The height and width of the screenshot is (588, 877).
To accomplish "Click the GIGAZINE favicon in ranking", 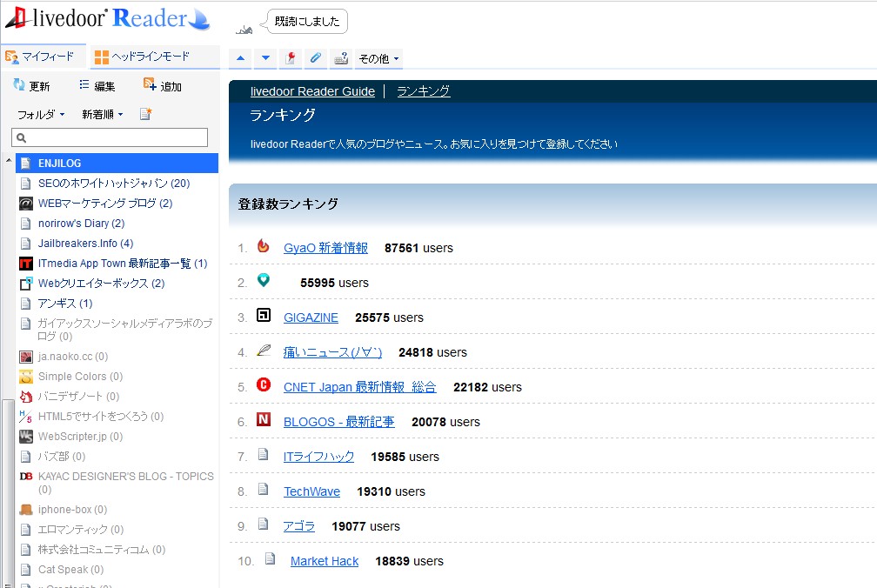I will click(263, 315).
